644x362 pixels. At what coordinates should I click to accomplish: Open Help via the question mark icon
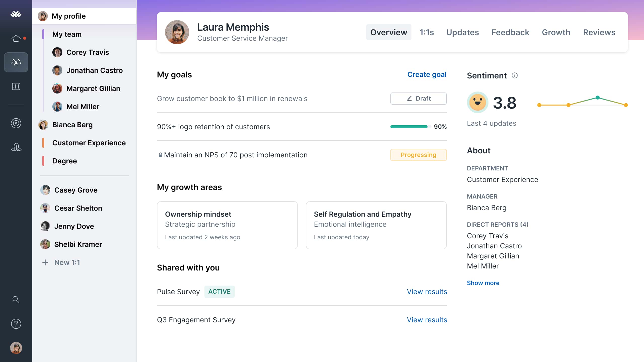click(16, 324)
